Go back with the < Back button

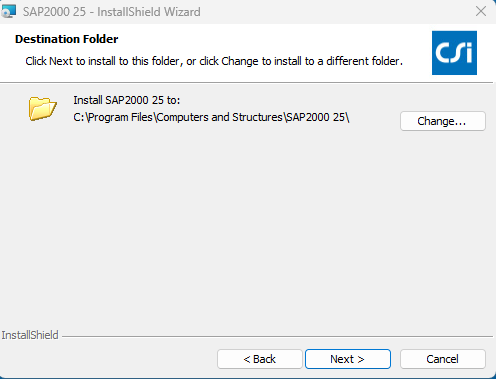(260, 359)
